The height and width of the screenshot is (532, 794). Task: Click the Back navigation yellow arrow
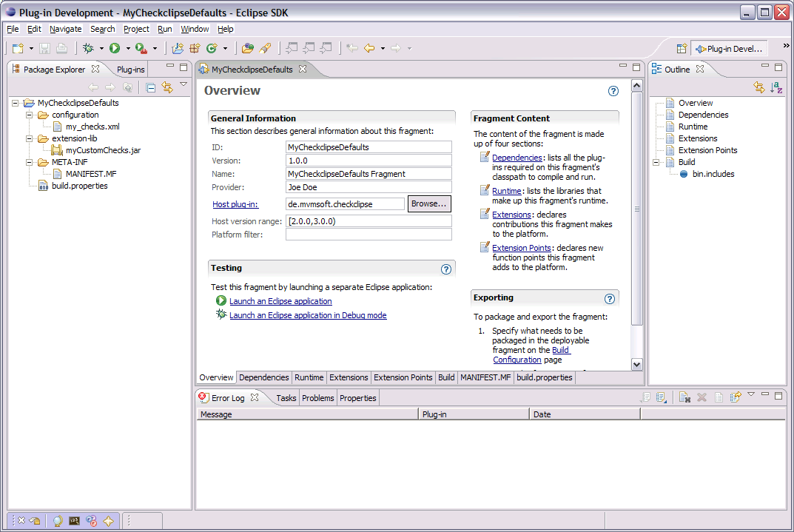(369, 48)
